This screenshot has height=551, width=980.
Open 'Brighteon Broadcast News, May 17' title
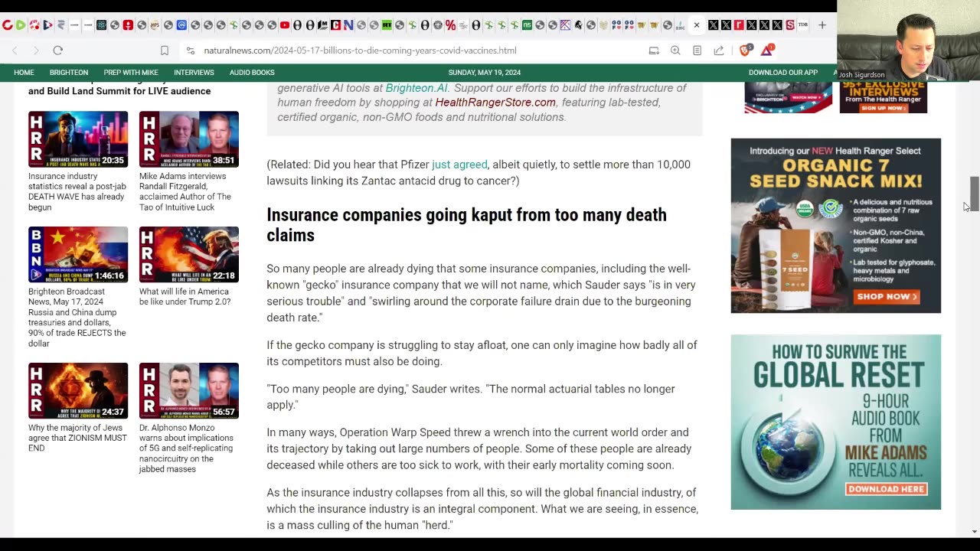click(77, 318)
